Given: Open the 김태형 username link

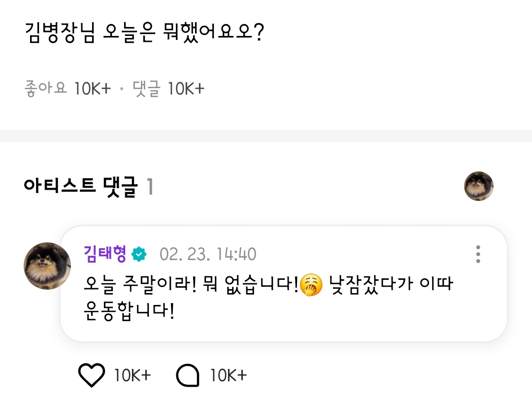Looking at the screenshot, I should coord(105,254).
